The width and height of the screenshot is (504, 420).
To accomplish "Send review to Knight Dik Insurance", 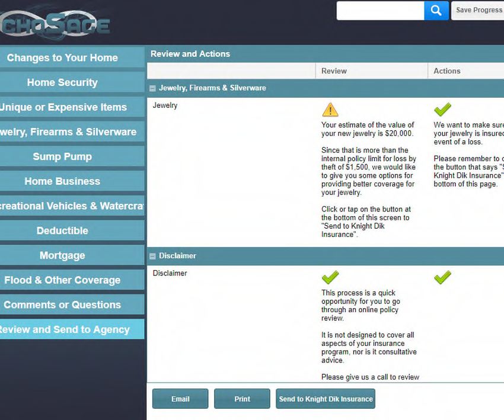I will (x=326, y=399).
